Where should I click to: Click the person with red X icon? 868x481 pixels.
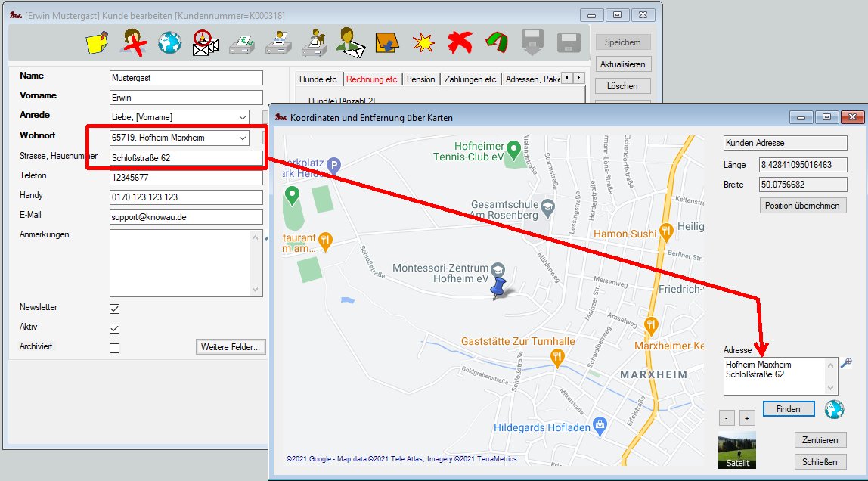click(134, 42)
